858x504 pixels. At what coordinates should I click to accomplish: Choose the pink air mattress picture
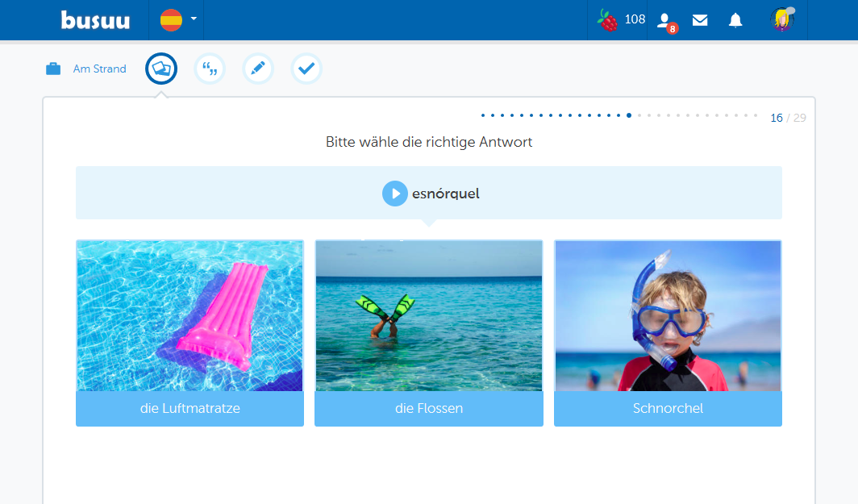click(190, 316)
